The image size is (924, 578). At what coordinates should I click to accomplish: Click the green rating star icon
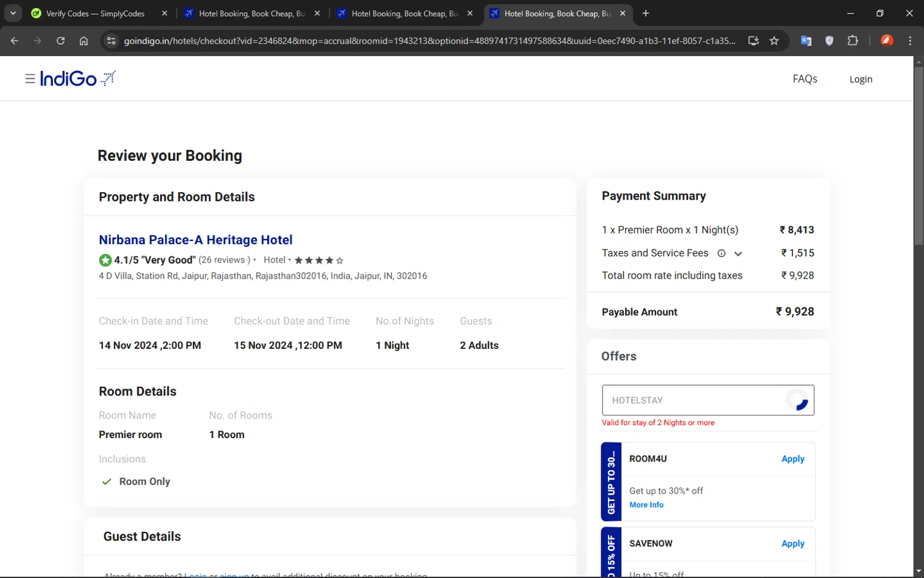(105, 260)
